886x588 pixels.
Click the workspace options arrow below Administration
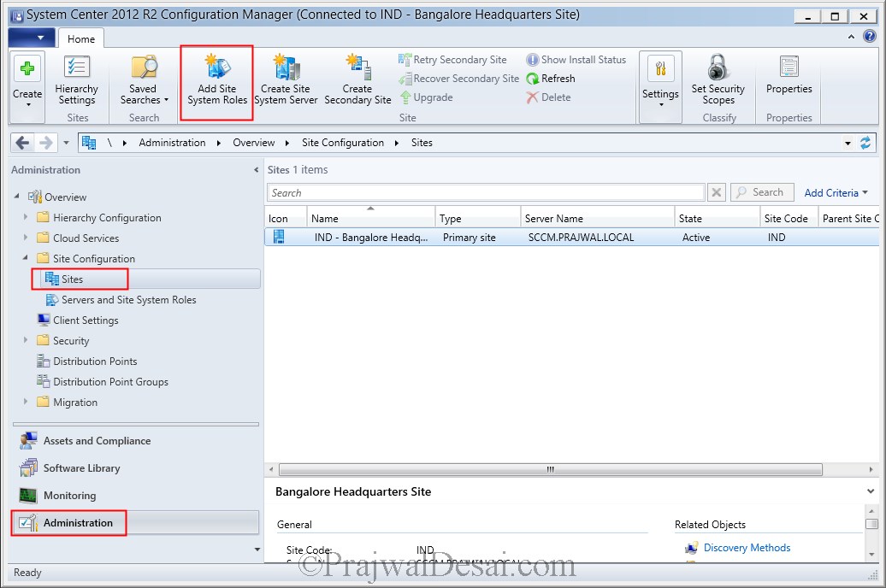(x=257, y=549)
